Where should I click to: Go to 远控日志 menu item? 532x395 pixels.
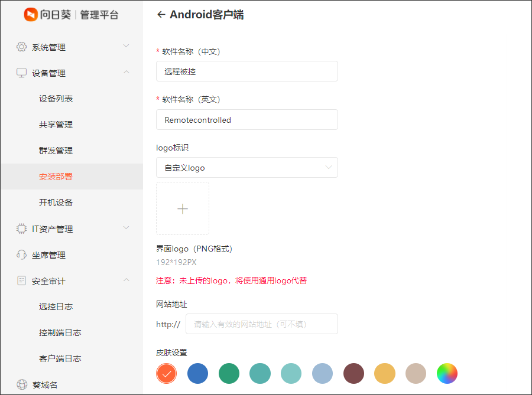pos(56,306)
